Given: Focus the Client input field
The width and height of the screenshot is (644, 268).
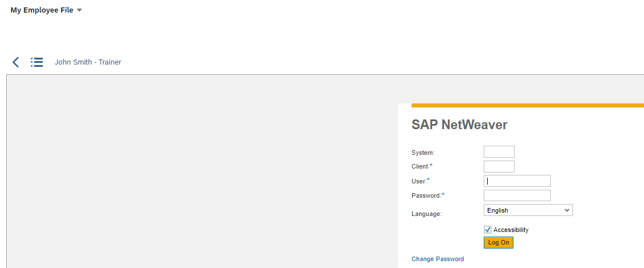Looking at the screenshot, I should pos(499,166).
